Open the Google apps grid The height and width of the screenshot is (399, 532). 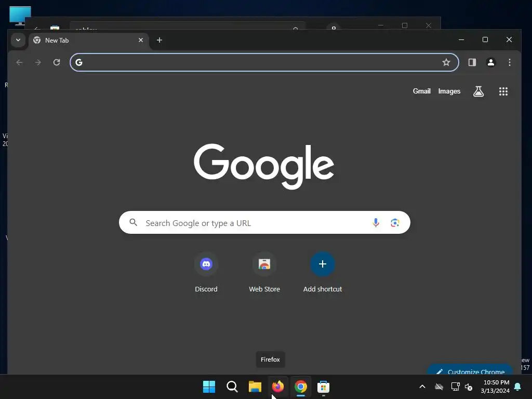point(503,91)
